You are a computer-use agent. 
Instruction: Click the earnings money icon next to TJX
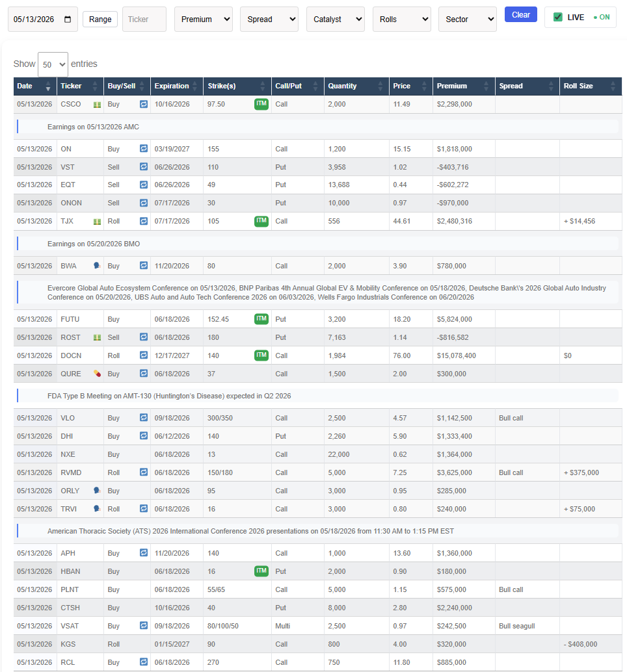click(98, 222)
